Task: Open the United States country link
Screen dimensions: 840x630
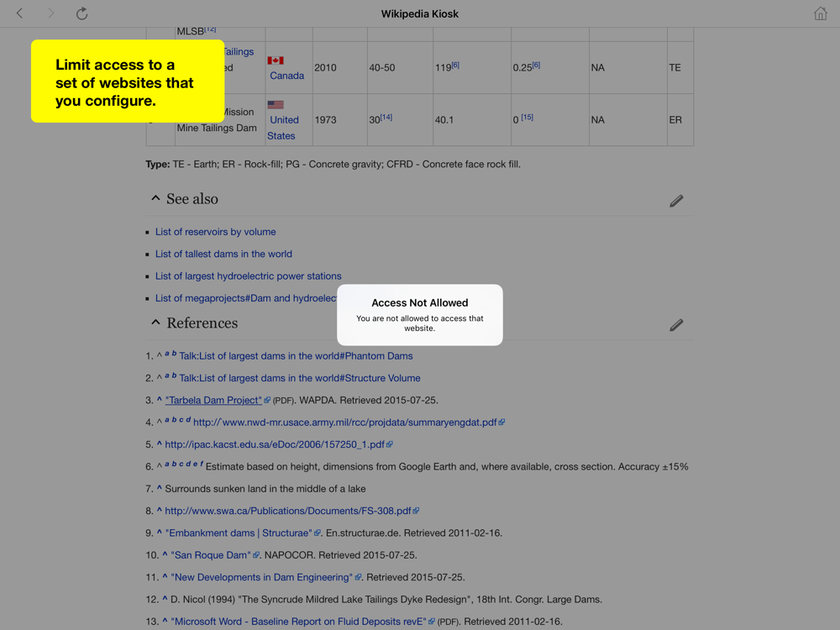Action: click(283, 128)
